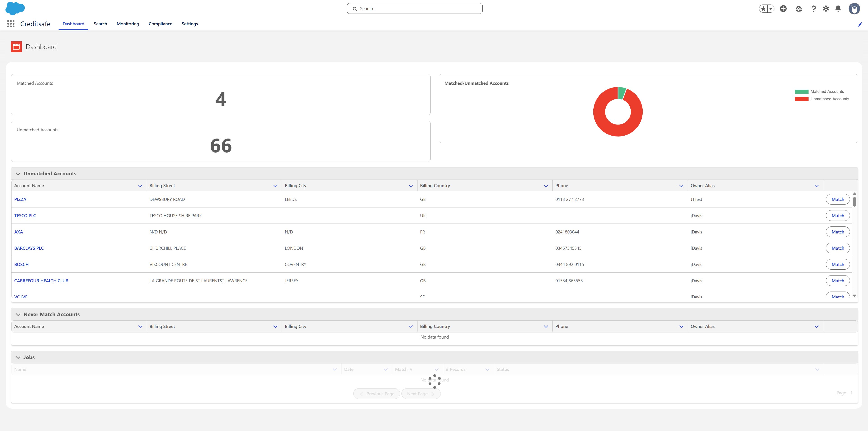This screenshot has height=431, width=868.
Task: Open Account Name column menu in Unmatched Accounts
Action: [140, 186]
